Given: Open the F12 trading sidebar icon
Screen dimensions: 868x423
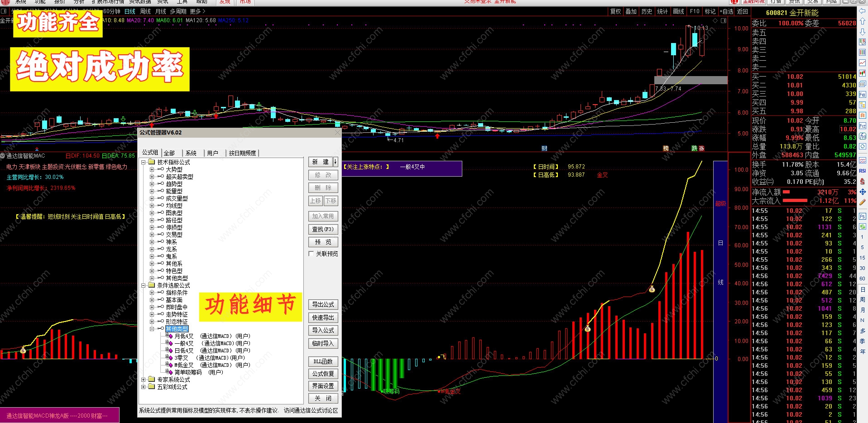Looking at the screenshot, I should [863, 126].
